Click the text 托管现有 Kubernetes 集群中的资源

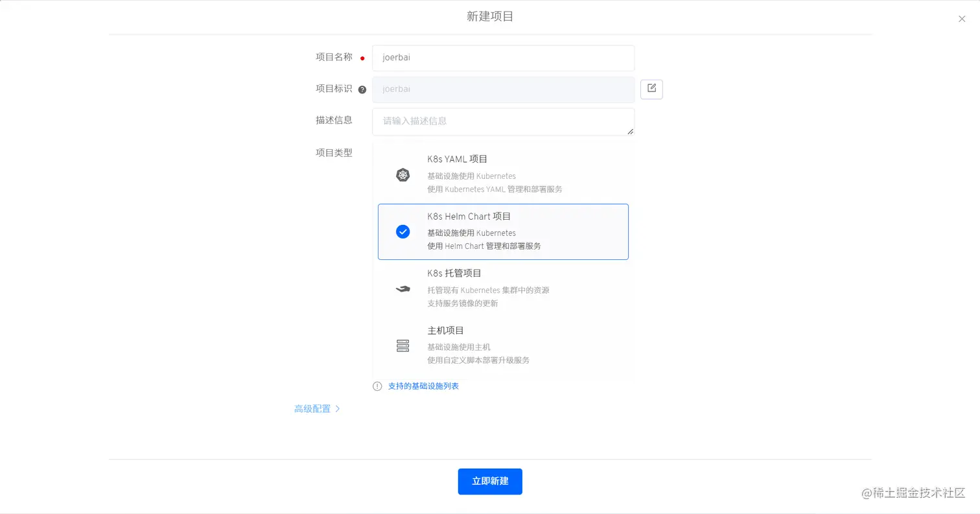(488, 290)
